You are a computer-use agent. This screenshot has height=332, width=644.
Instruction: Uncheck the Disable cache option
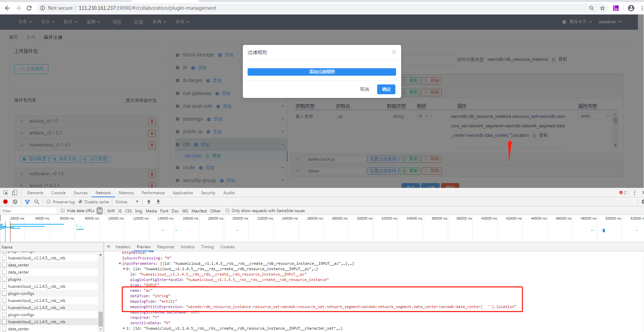click(x=80, y=202)
